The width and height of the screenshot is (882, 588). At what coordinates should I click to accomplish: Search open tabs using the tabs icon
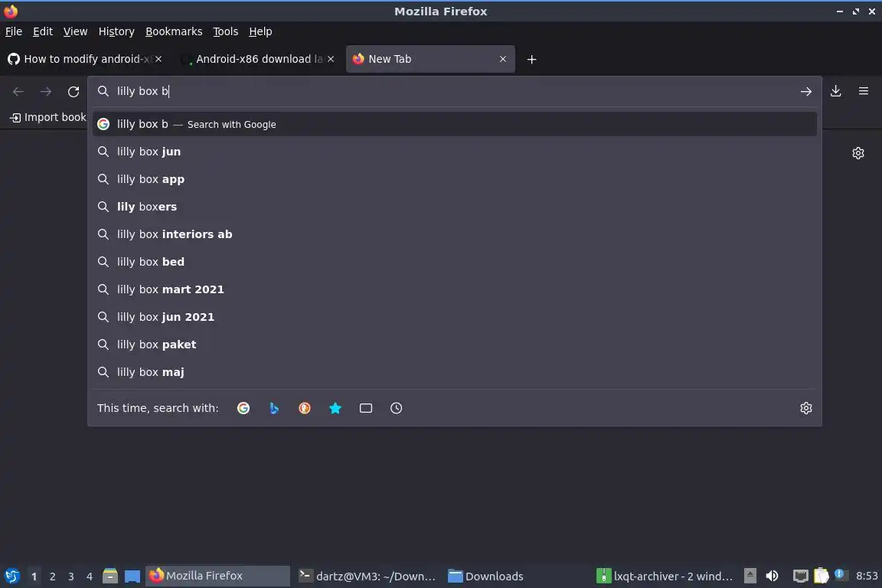point(366,408)
